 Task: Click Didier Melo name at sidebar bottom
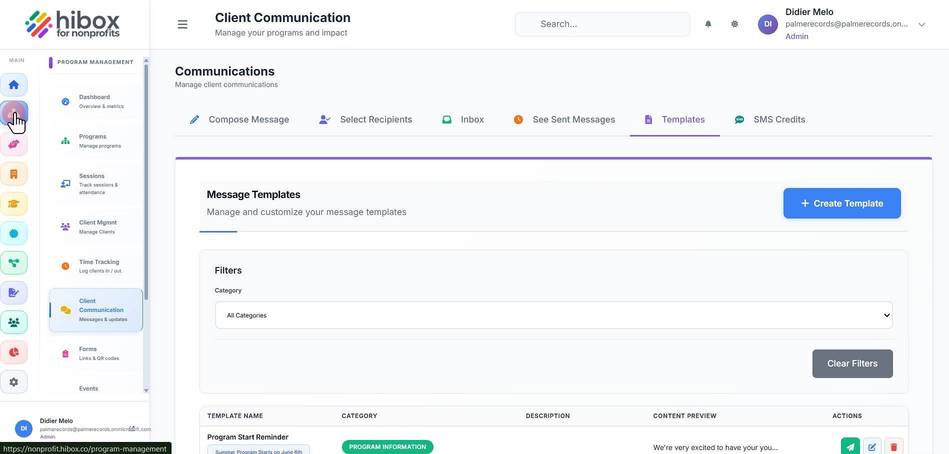[56, 421]
